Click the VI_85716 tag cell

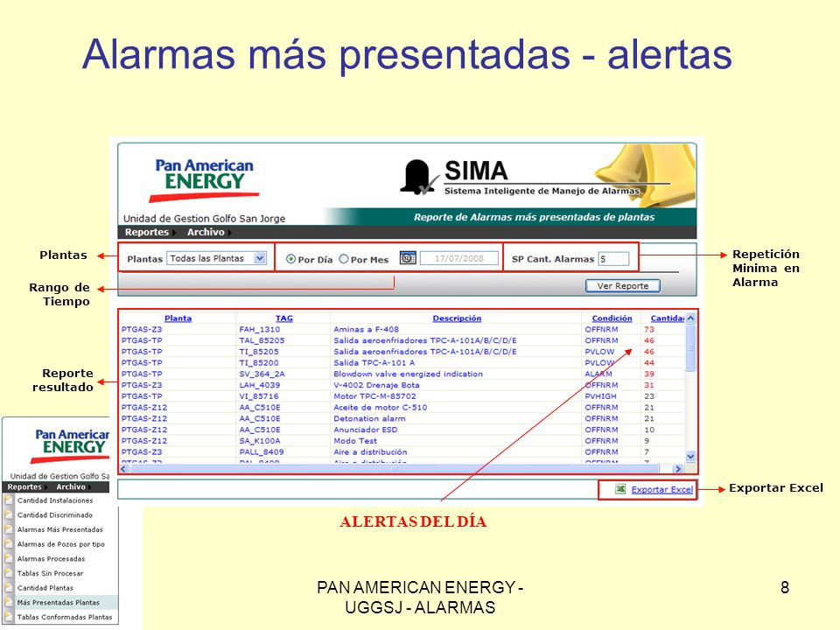(x=259, y=396)
